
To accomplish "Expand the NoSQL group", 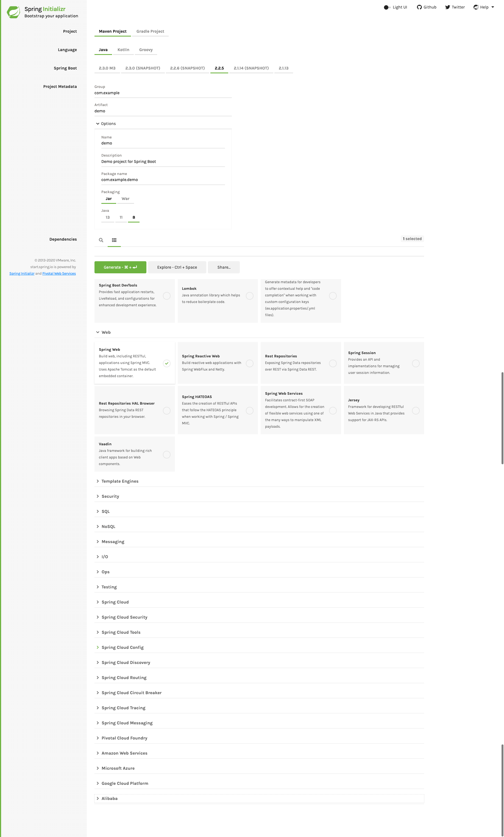I will coord(259,527).
